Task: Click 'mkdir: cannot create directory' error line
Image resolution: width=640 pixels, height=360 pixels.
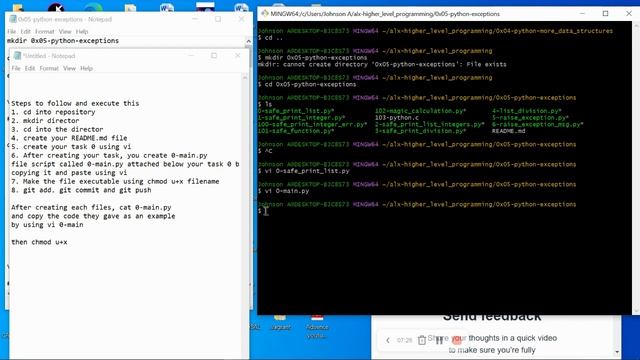Action: coord(382,64)
